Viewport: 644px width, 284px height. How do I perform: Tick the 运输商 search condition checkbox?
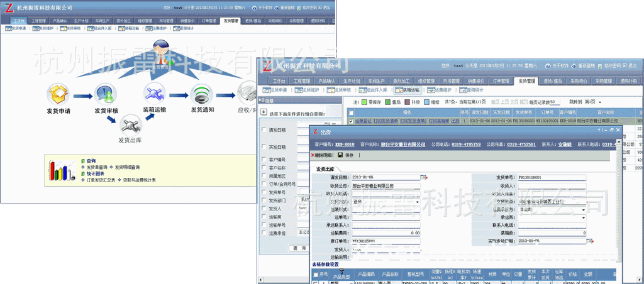coord(264,216)
